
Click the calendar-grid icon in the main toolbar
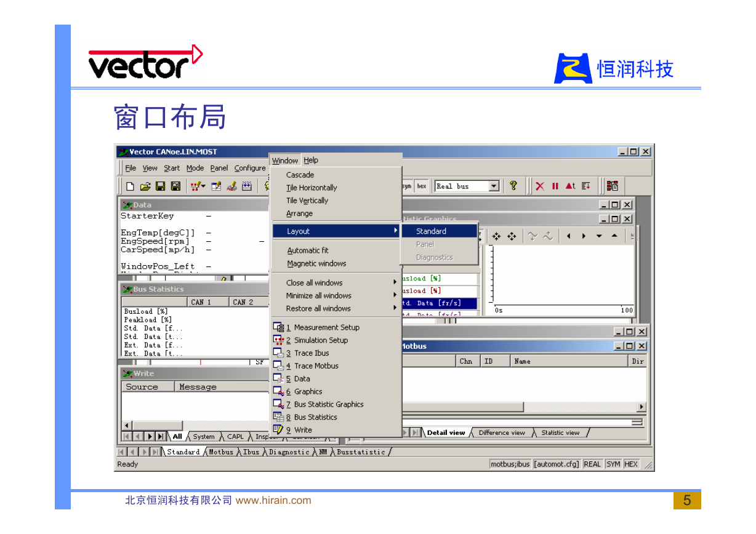[x=247, y=186]
